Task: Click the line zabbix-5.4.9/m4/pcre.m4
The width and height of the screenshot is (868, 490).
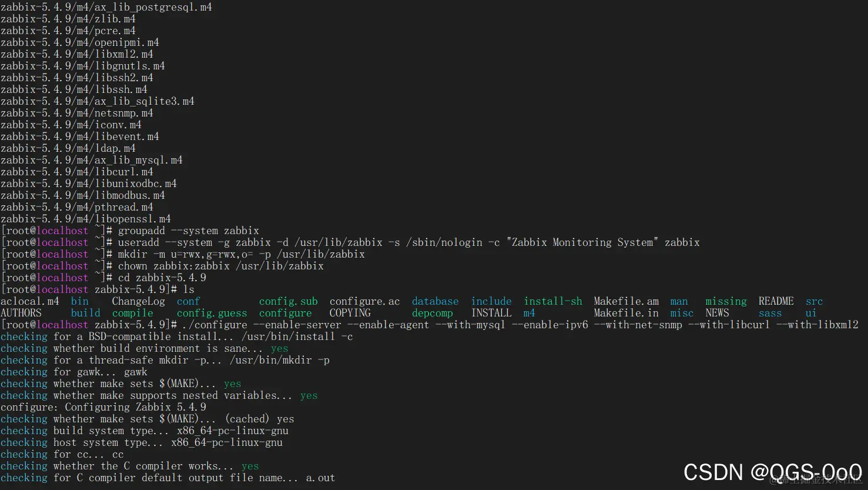Action: point(68,31)
